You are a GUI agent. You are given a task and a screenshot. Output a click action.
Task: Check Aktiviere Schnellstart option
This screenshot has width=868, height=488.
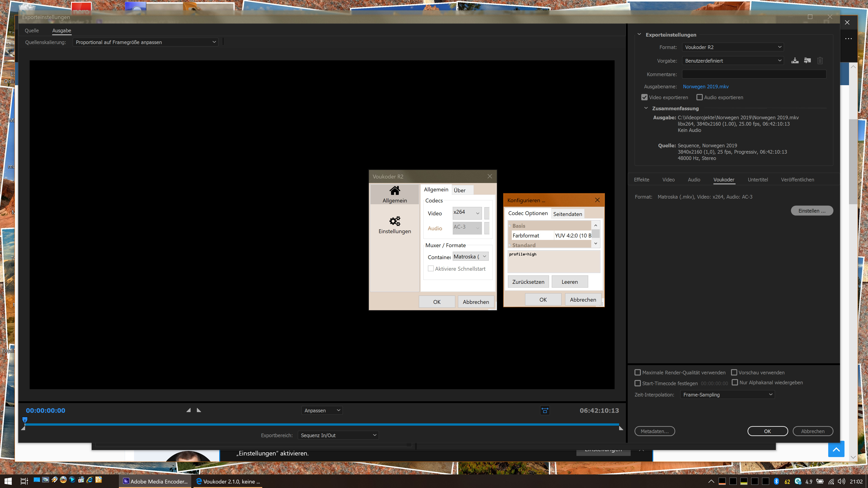tap(431, 269)
